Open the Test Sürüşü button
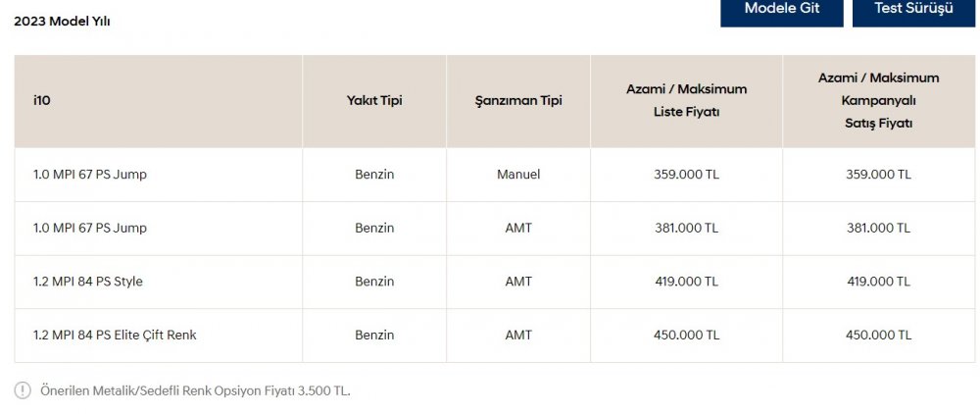The height and width of the screenshot is (414, 980). (x=913, y=11)
